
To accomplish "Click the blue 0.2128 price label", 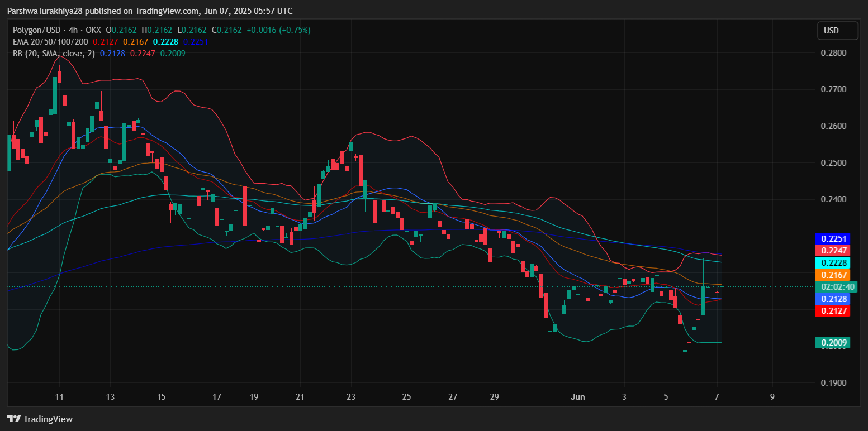I will tap(832, 299).
